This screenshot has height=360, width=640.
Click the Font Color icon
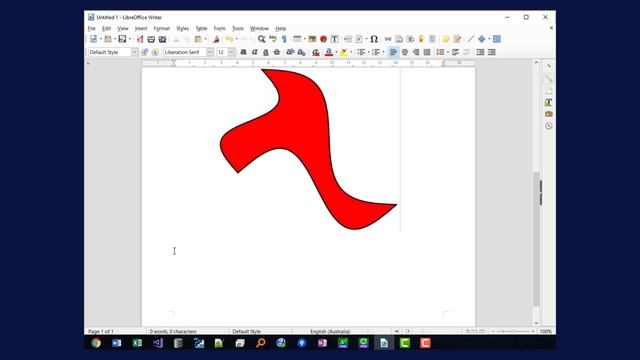click(329, 52)
